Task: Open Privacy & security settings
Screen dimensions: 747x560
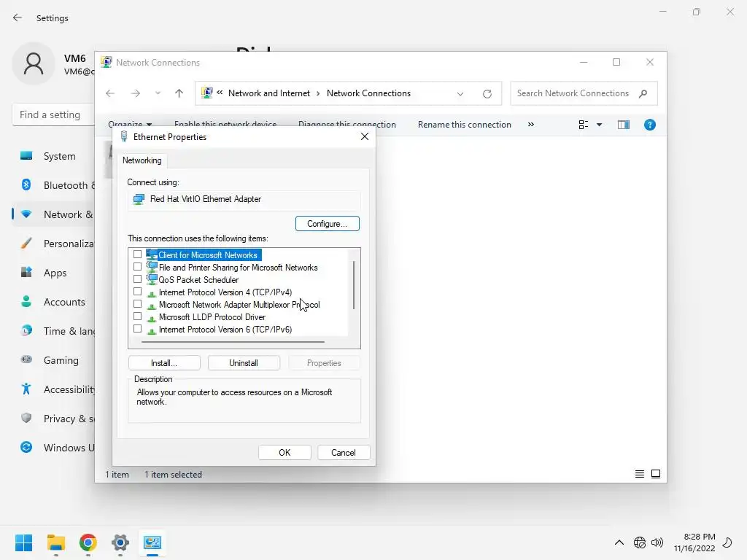Action: coord(53,419)
